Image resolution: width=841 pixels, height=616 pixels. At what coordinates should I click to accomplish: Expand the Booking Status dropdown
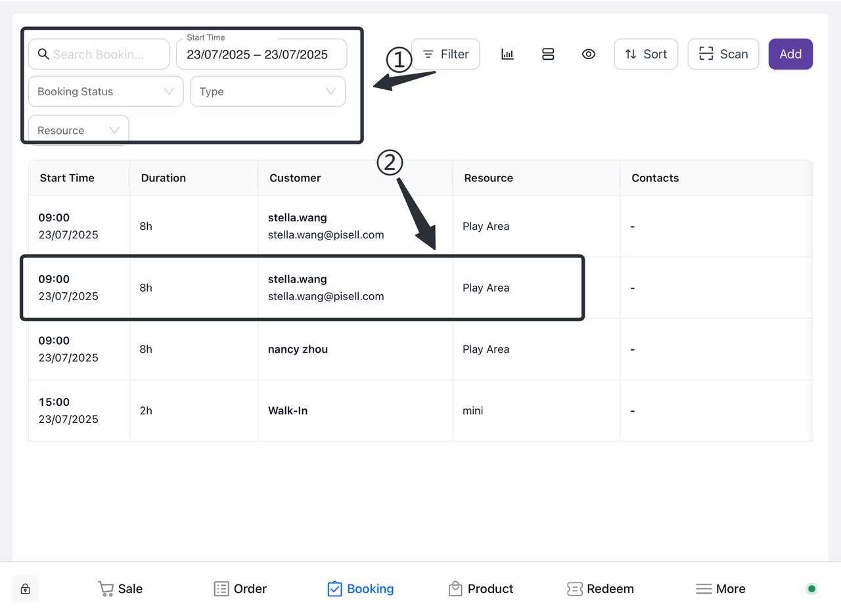point(105,92)
